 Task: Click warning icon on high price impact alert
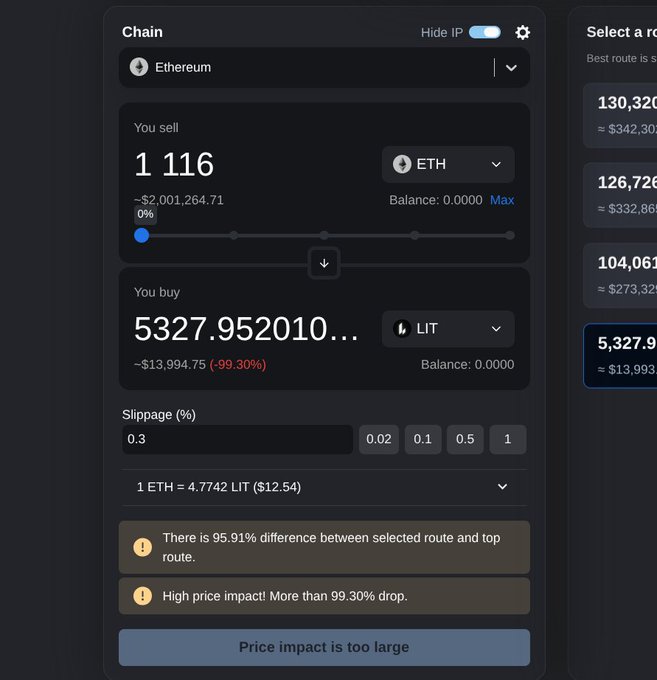point(142,596)
